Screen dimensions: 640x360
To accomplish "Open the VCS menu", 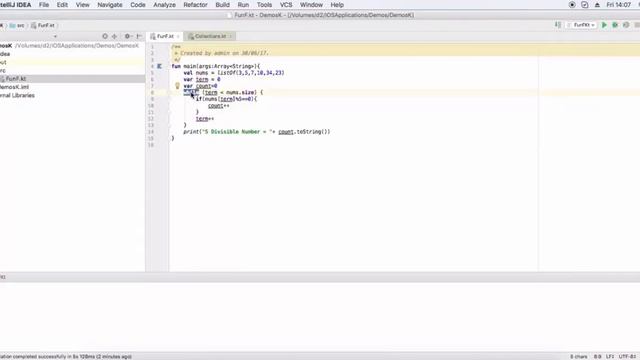I will pyautogui.click(x=286, y=5).
